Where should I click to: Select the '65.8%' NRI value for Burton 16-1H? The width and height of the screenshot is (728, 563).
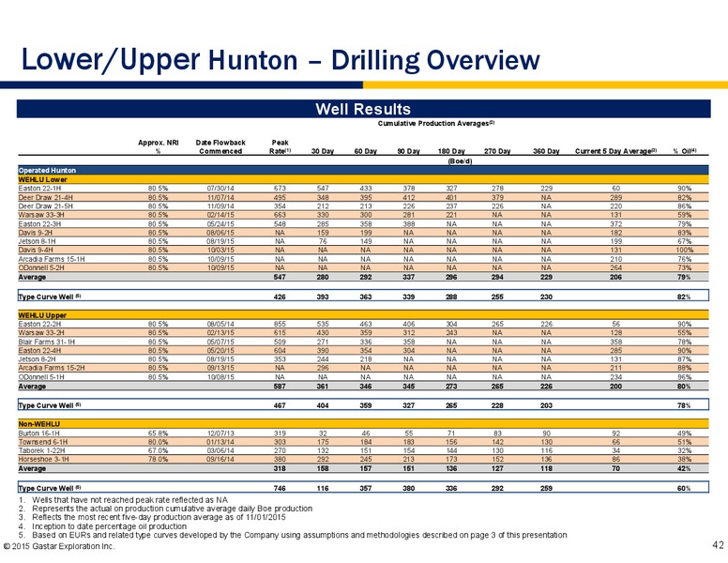tap(159, 434)
